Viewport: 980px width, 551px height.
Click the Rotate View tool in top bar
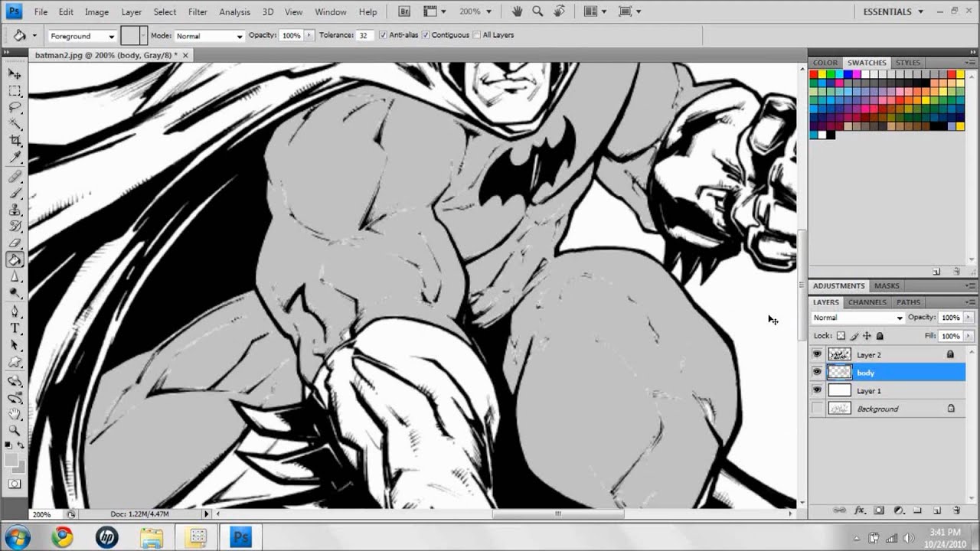[x=560, y=11]
